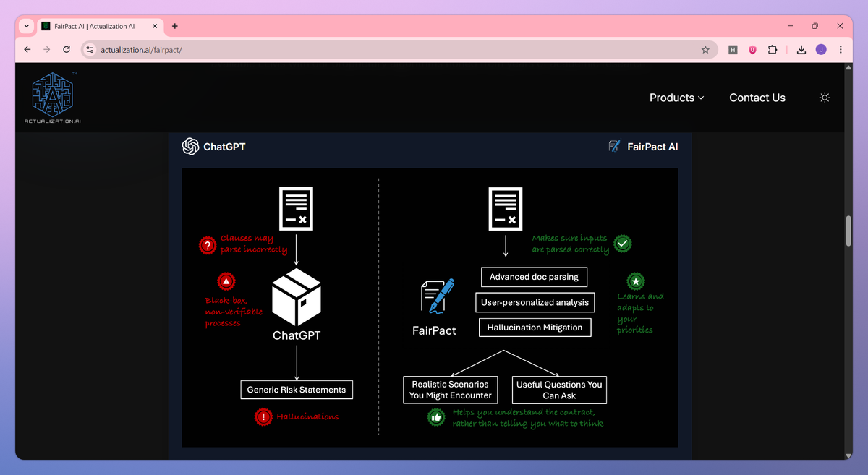Screen dimensions: 868x475
Task: Click the Actualization.AI maze logo
Action: (53, 98)
